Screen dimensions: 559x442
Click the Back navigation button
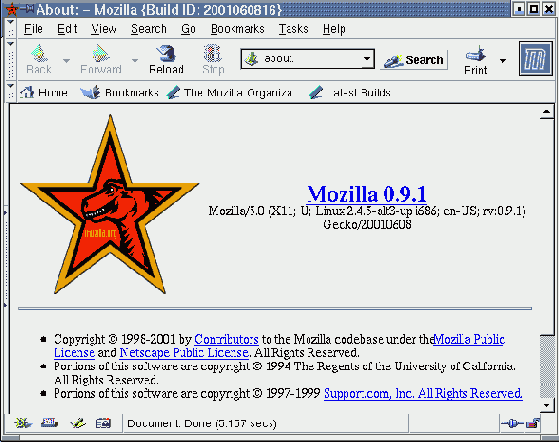39,60
